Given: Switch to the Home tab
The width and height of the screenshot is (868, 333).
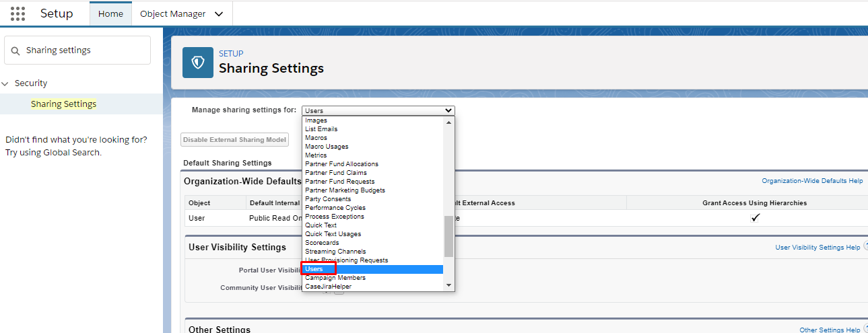Looking at the screenshot, I should click(x=110, y=13).
